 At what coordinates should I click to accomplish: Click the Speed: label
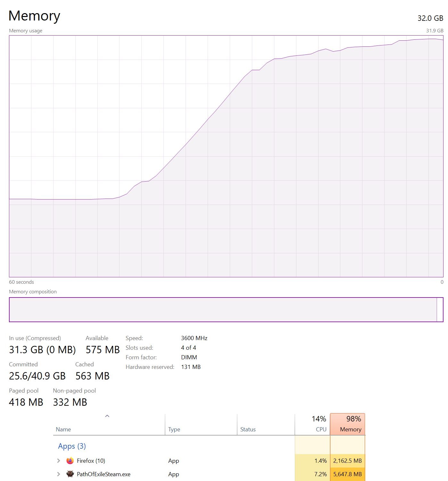click(x=134, y=338)
